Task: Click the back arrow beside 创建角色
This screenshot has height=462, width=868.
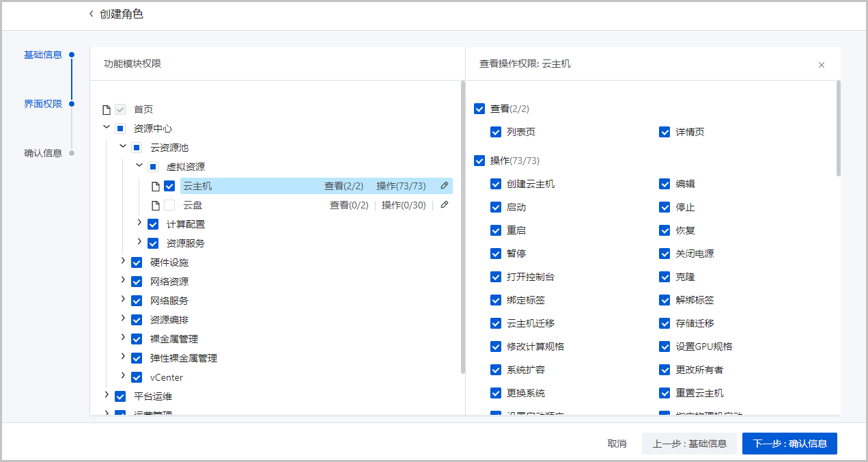Action: click(x=91, y=14)
